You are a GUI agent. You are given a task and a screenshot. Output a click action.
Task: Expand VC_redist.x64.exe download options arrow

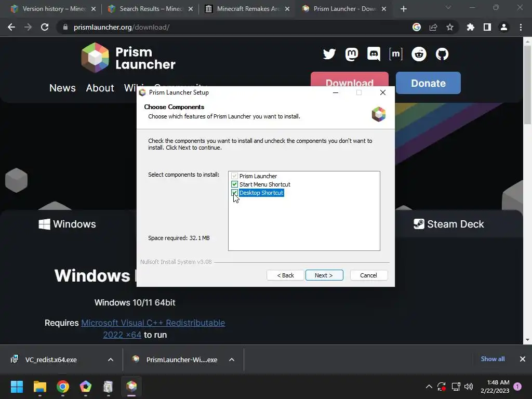tap(111, 360)
